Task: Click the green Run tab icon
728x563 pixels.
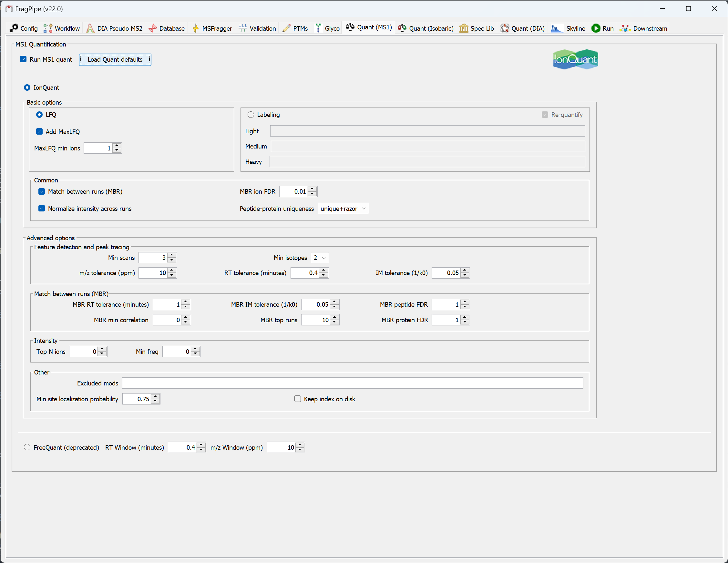Action: click(596, 28)
